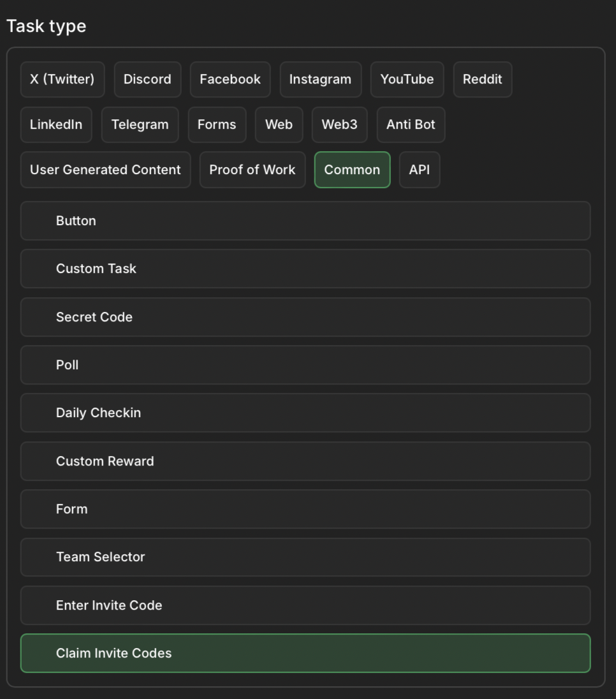Select the X (Twitter) task category
Image resolution: width=616 pixels, height=699 pixels.
(62, 80)
